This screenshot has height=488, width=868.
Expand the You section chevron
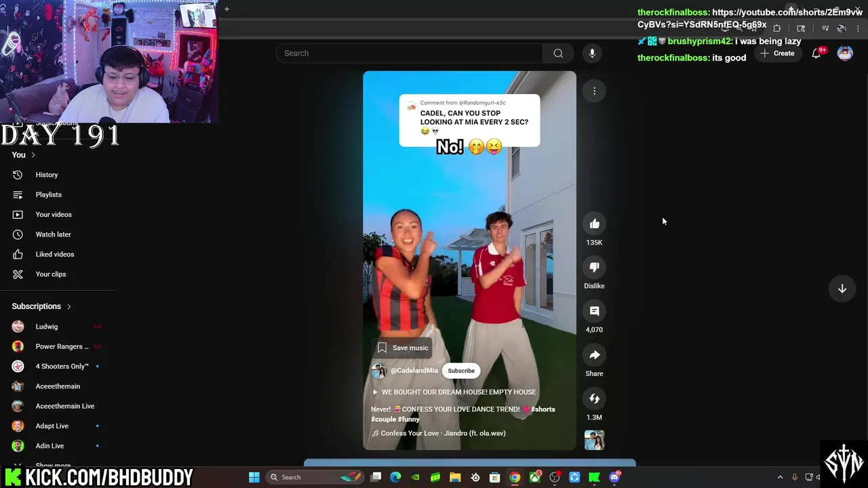point(33,155)
